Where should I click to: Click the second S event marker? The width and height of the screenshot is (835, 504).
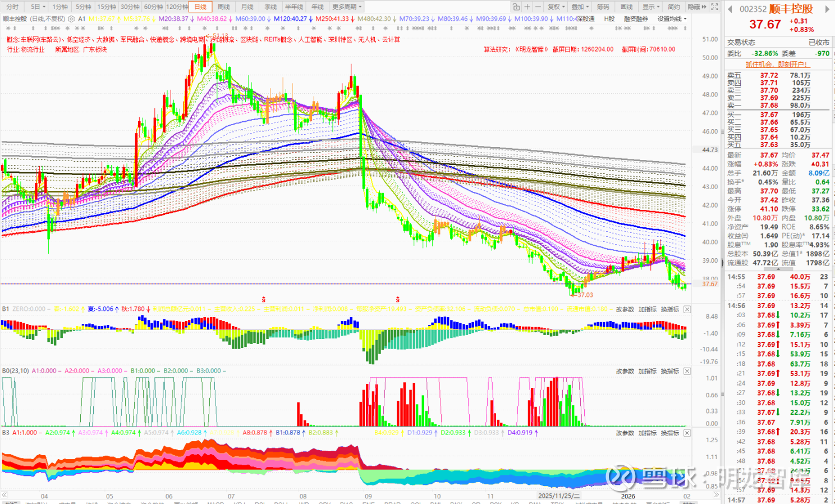pyautogui.click(x=398, y=300)
